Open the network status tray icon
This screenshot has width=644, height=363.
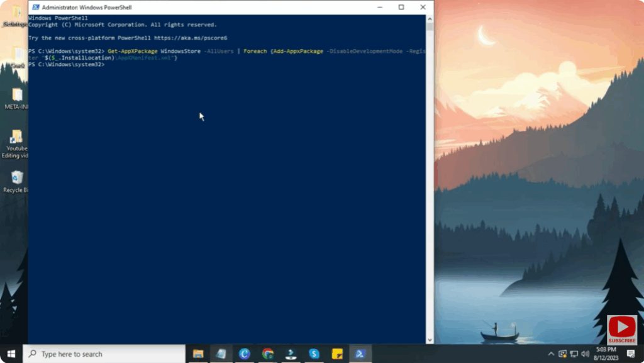[574, 354]
